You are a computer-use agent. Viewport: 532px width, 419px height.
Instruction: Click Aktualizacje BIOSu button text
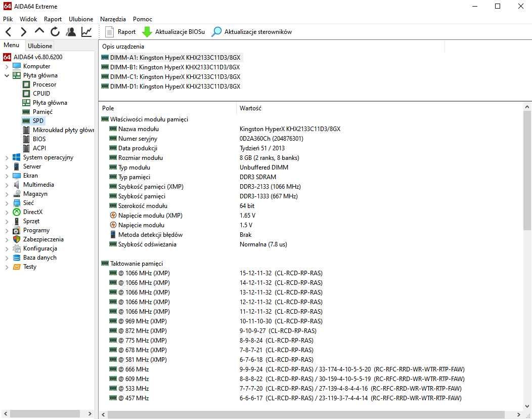(180, 32)
